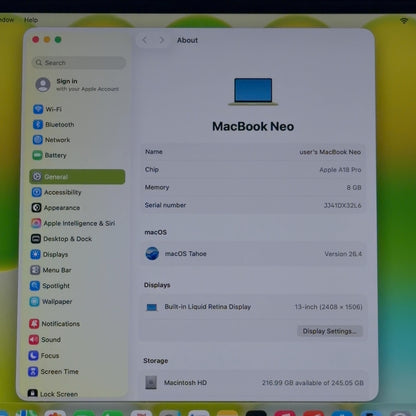416x416 pixels.
Task: Click the Apple A18 Pro chip value
Action: tap(340, 170)
